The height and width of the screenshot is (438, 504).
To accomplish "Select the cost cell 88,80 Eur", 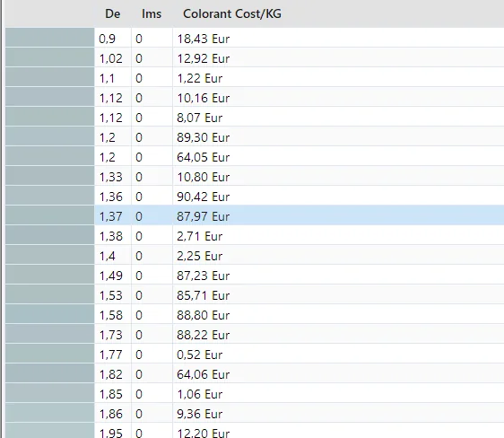I will pyautogui.click(x=204, y=315).
